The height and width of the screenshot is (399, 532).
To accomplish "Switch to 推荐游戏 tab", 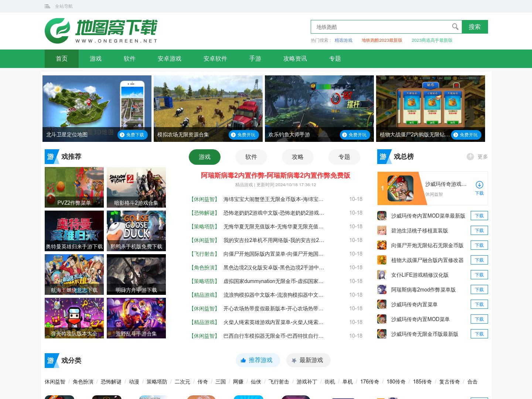I will click(258, 360).
